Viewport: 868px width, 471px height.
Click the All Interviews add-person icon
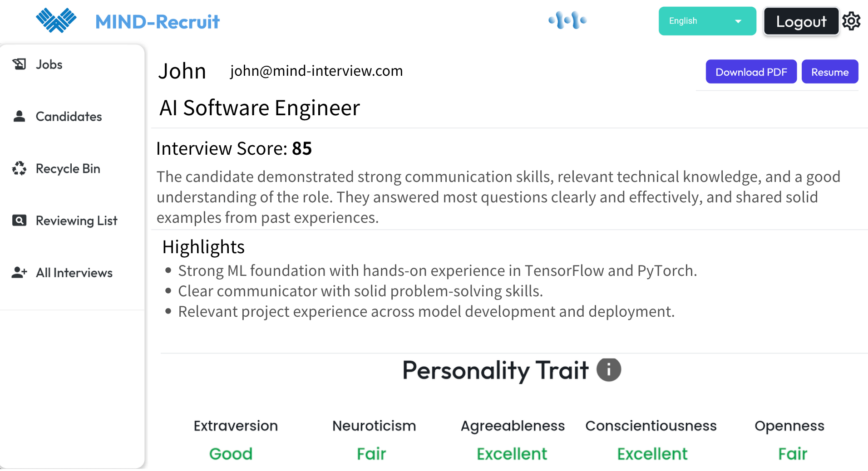tap(19, 272)
